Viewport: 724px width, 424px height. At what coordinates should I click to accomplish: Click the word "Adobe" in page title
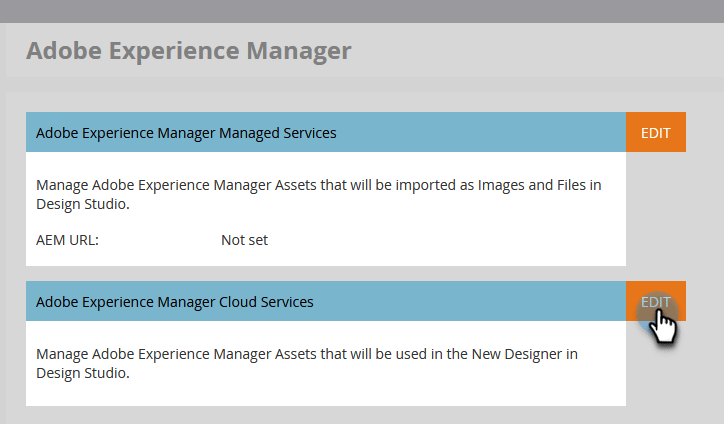point(64,51)
